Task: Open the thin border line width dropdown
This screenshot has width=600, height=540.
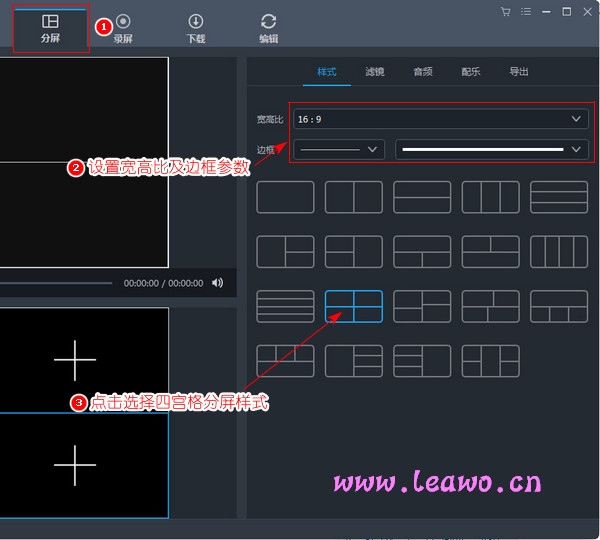Action: (339, 149)
